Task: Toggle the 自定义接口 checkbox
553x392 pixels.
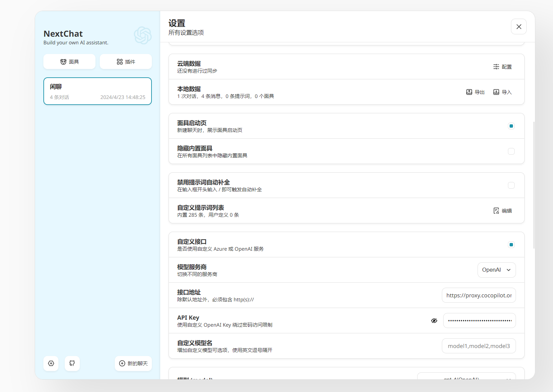Action: pyautogui.click(x=511, y=245)
